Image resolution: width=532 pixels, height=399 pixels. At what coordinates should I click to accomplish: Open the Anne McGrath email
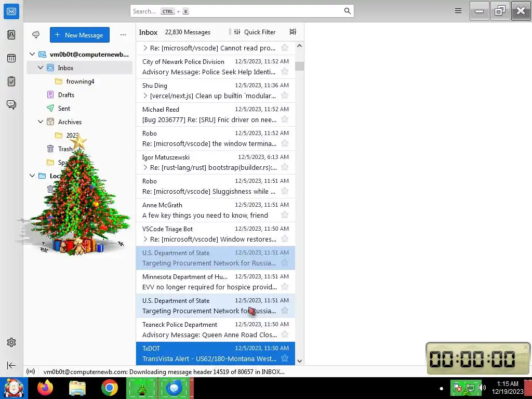(x=216, y=210)
